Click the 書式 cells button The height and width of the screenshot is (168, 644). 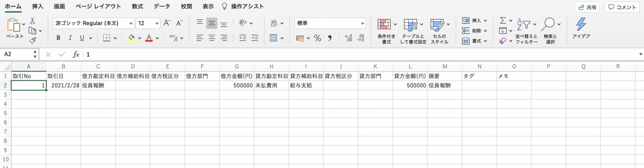474,41
